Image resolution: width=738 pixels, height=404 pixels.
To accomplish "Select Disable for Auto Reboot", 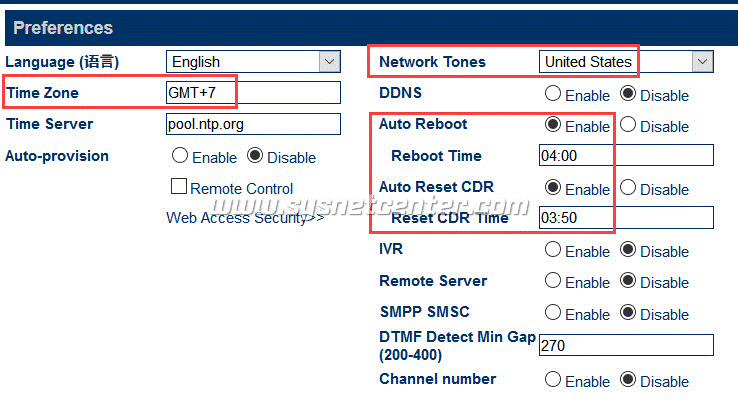I will pyautogui.click(x=628, y=124).
